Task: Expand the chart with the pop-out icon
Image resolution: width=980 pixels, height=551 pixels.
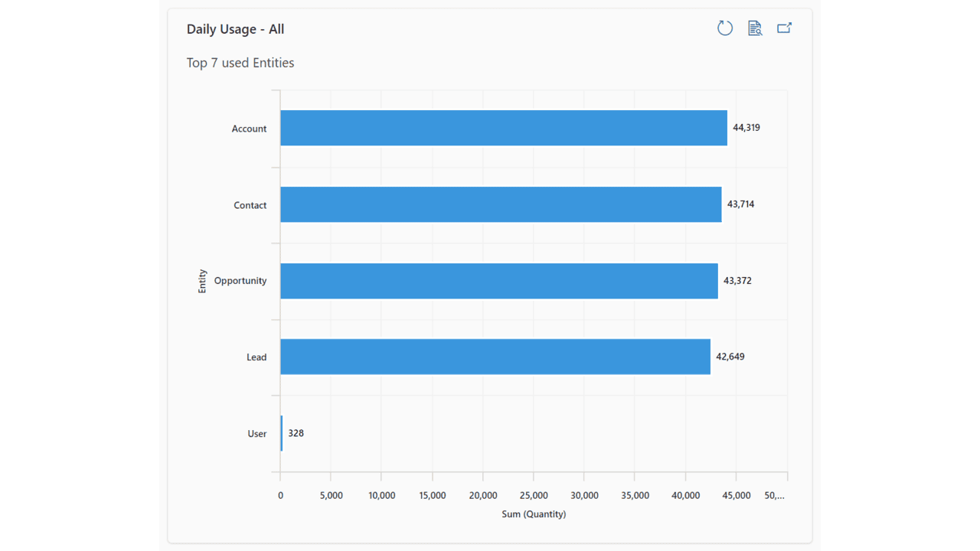Action: pos(784,28)
